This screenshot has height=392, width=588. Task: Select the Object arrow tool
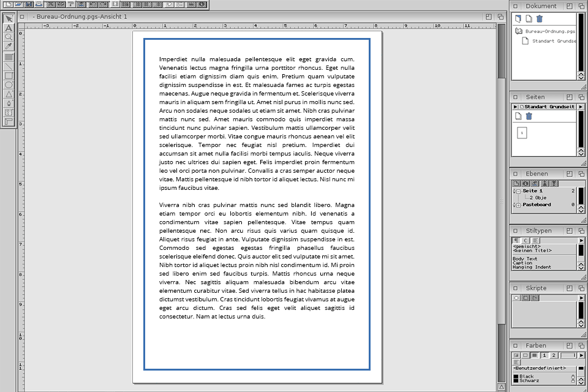(9, 18)
